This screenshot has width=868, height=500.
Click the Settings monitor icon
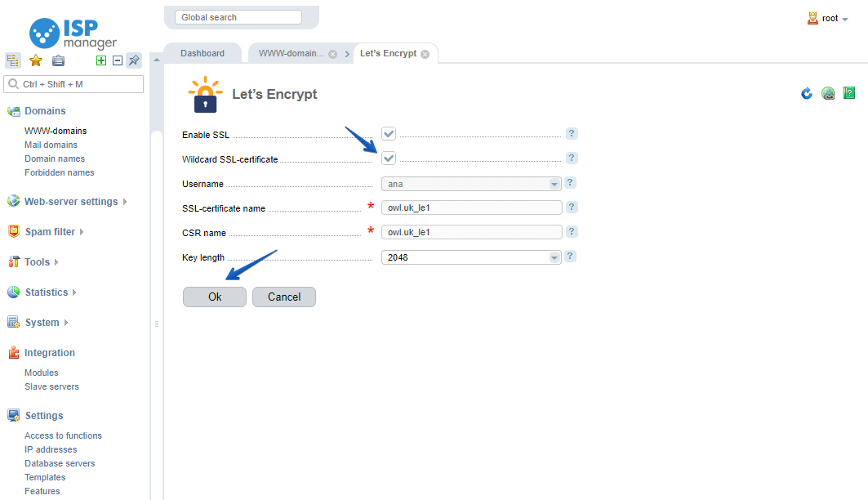pyautogui.click(x=14, y=415)
